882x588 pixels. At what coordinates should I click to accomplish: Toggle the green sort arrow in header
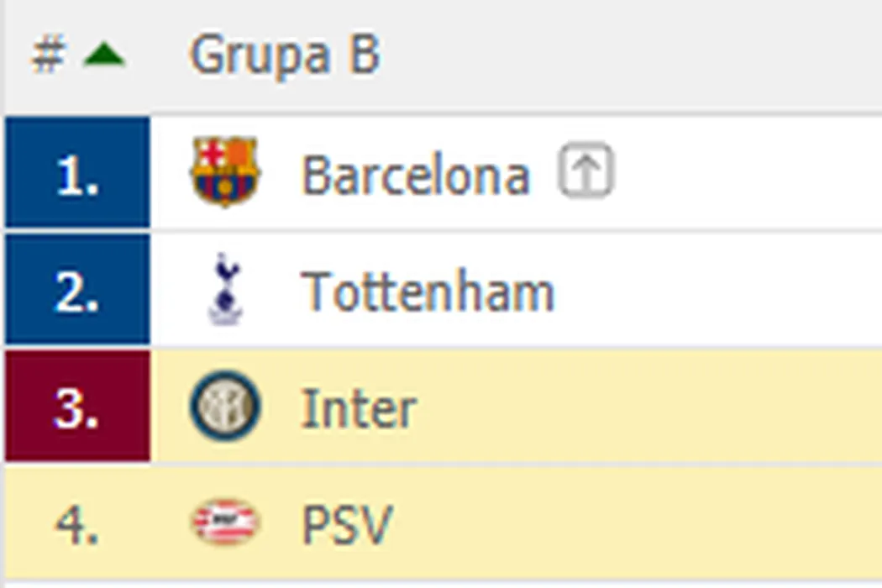pos(104,56)
